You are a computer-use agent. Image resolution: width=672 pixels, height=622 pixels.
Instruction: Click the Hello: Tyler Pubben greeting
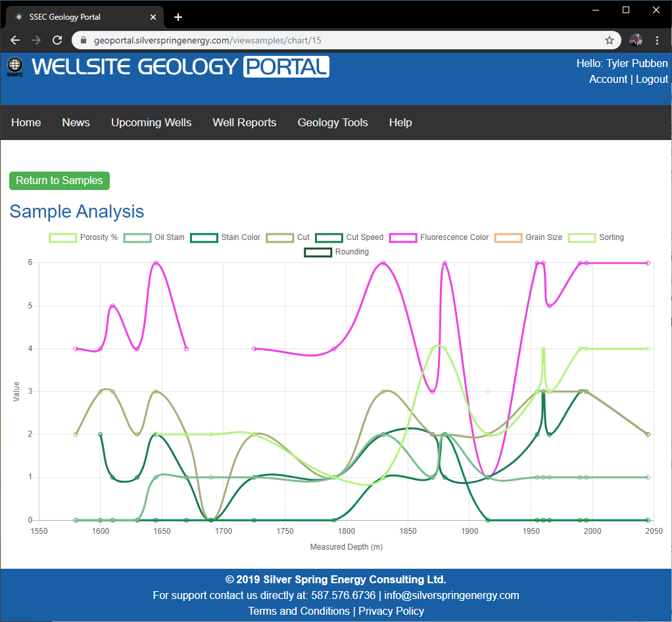[x=622, y=63]
